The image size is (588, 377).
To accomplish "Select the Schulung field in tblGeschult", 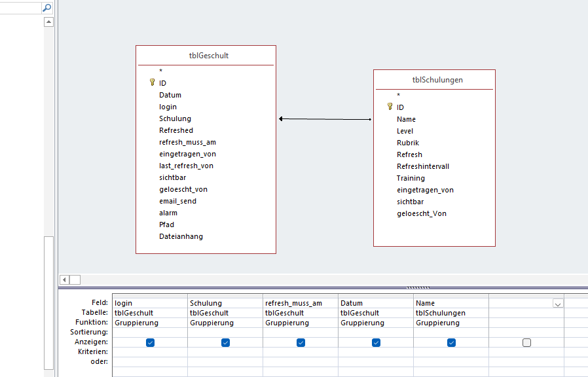I will [x=175, y=118].
